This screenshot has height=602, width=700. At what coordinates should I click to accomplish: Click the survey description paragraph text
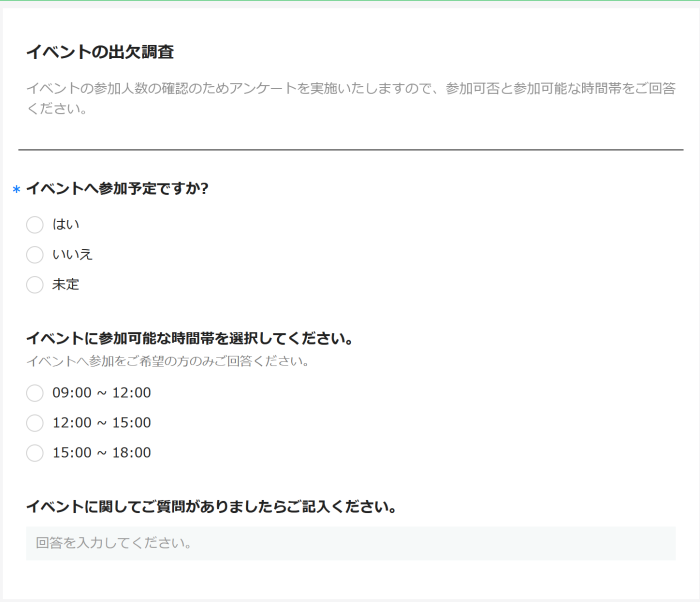350,98
